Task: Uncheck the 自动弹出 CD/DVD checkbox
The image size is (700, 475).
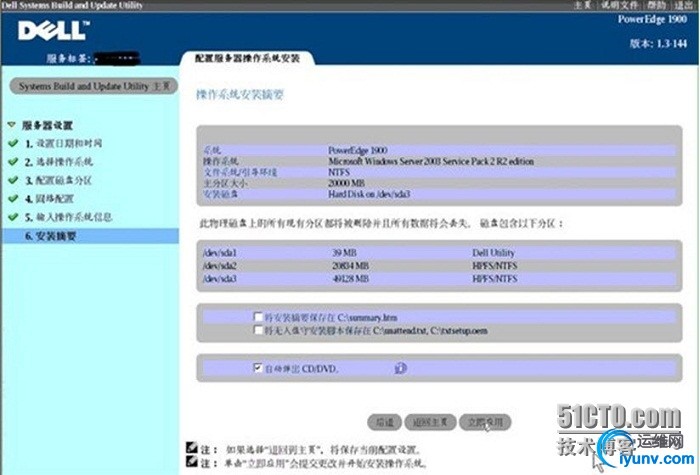Action: click(x=258, y=367)
